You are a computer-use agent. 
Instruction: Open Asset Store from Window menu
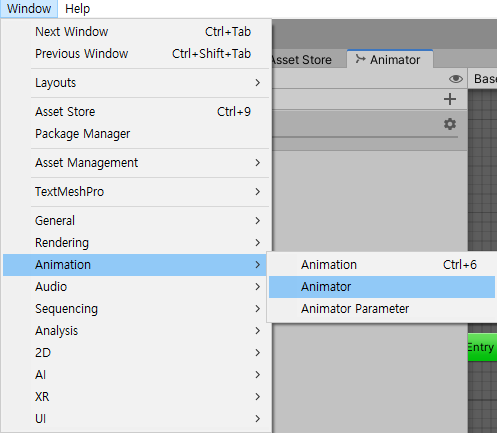click(x=136, y=112)
